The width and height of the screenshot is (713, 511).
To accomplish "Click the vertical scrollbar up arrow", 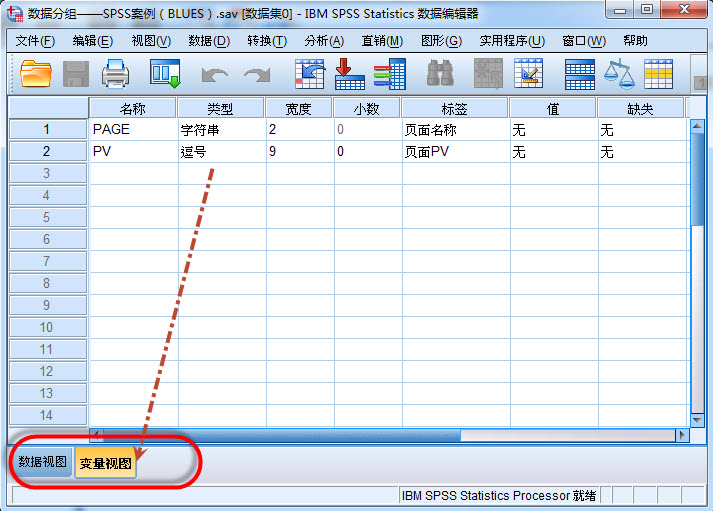I will click(x=697, y=126).
